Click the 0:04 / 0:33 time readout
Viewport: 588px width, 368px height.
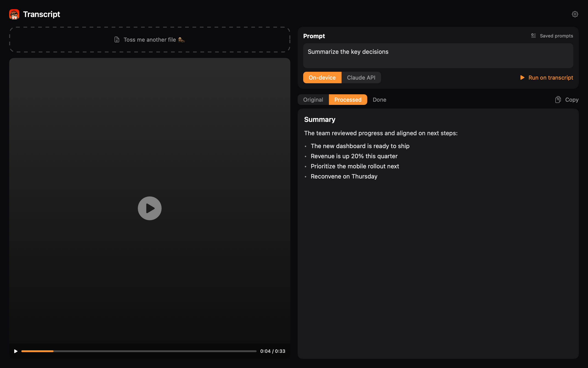(x=273, y=351)
